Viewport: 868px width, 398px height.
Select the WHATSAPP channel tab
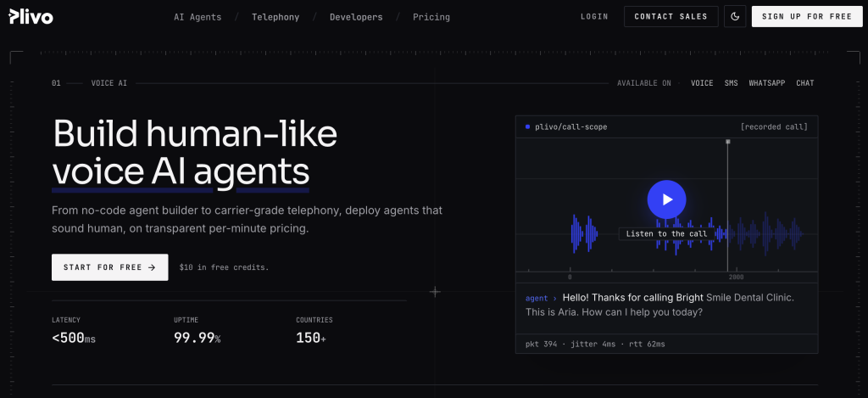(767, 83)
